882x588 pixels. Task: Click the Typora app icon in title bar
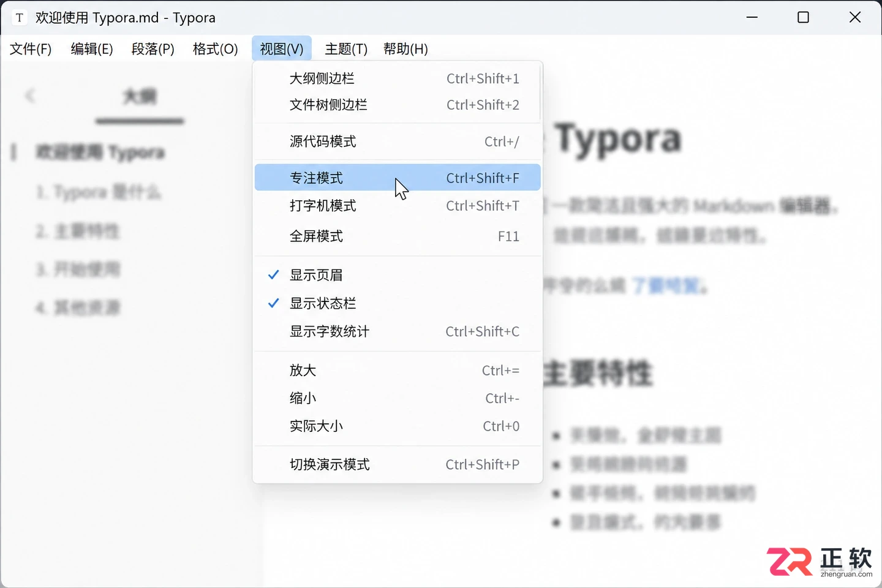[20, 18]
